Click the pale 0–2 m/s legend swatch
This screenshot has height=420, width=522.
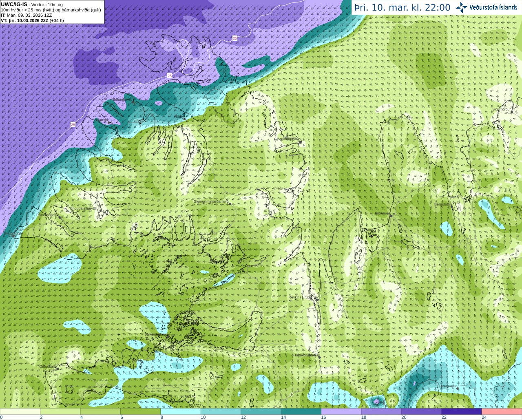20,411
